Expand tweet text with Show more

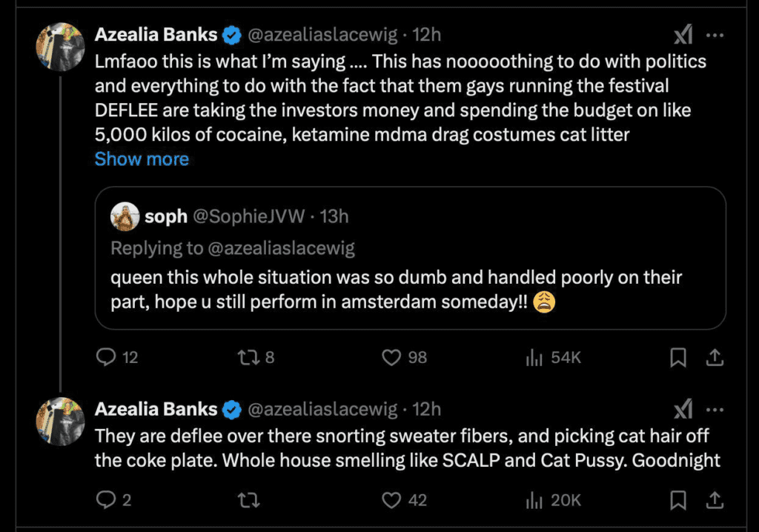pos(142,159)
